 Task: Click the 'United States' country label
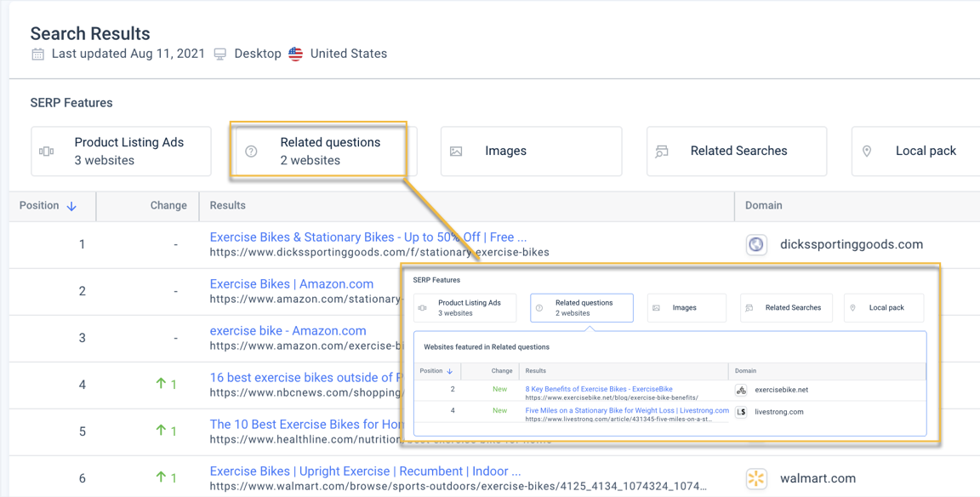pos(349,54)
